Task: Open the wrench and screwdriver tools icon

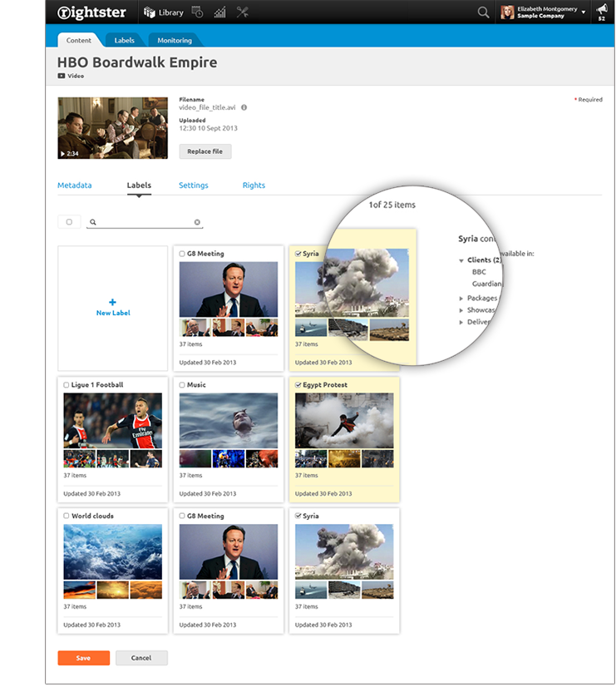Action: click(x=243, y=12)
